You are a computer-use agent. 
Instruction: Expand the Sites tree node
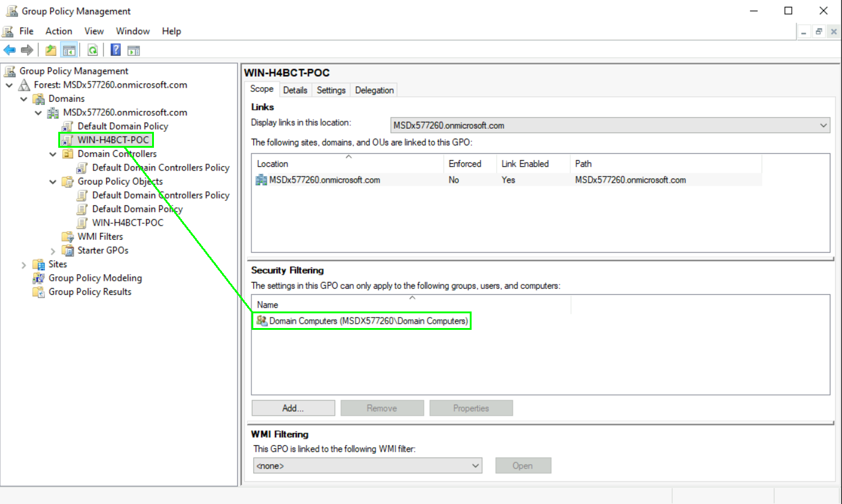[24, 265]
